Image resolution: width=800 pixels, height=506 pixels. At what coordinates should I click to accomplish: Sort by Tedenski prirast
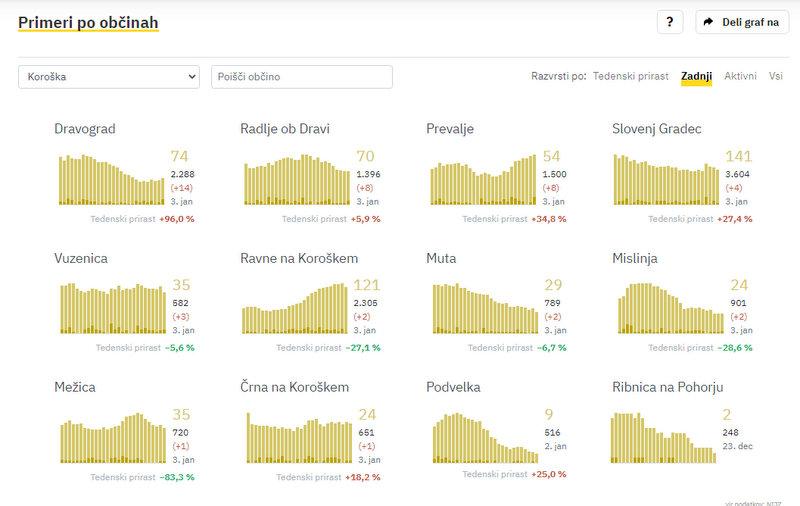click(630, 76)
